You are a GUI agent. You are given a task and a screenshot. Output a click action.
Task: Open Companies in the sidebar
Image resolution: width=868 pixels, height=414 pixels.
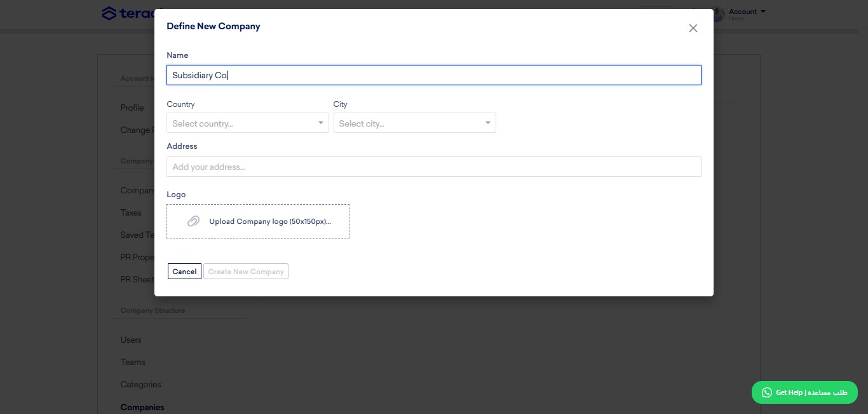coord(142,407)
